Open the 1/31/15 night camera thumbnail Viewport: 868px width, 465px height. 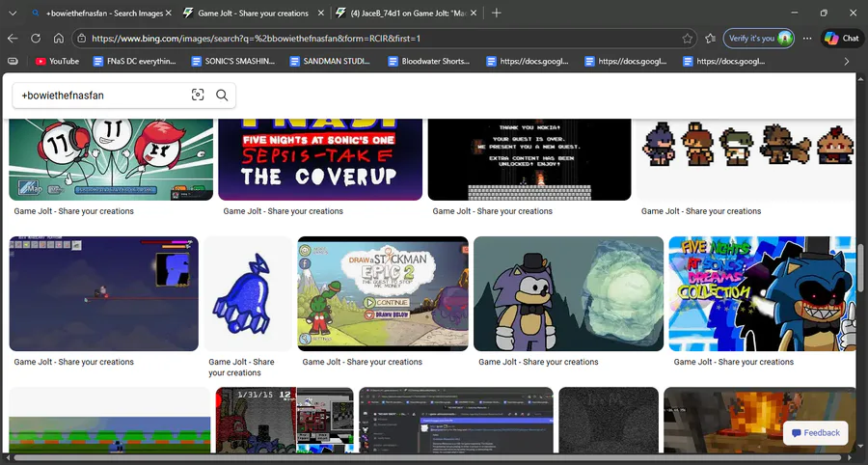pos(285,421)
